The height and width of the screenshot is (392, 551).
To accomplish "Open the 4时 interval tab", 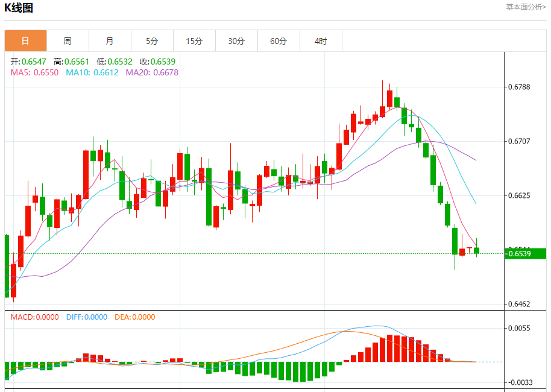I will [x=321, y=41].
